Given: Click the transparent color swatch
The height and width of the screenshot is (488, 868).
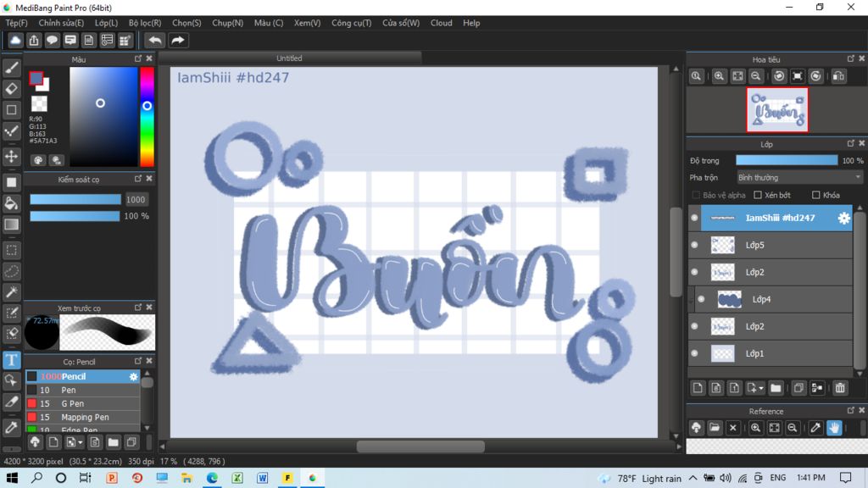Looking at the screenshot, I should click(39, 103).
